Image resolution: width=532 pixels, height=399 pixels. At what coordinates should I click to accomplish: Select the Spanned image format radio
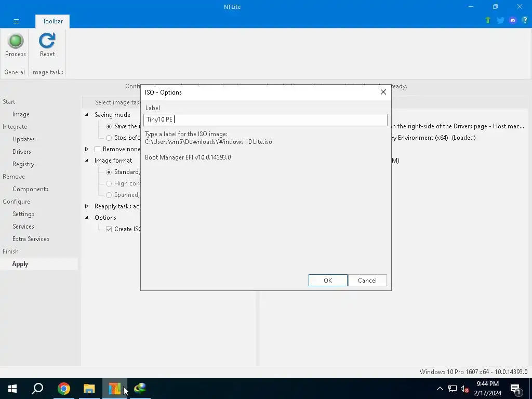109,195
